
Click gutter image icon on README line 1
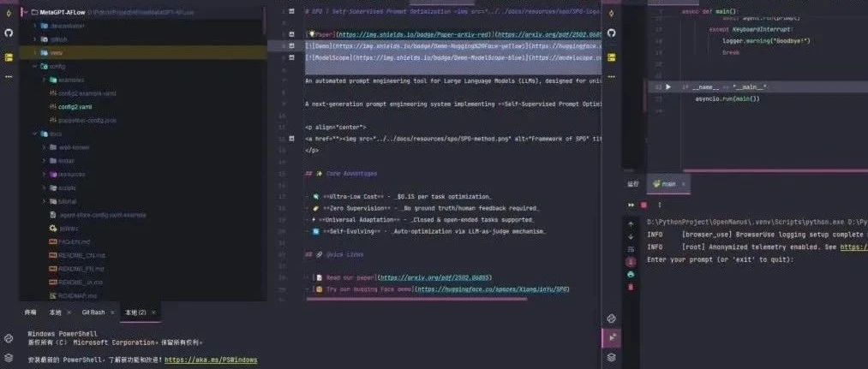click(x=291, y=11)
